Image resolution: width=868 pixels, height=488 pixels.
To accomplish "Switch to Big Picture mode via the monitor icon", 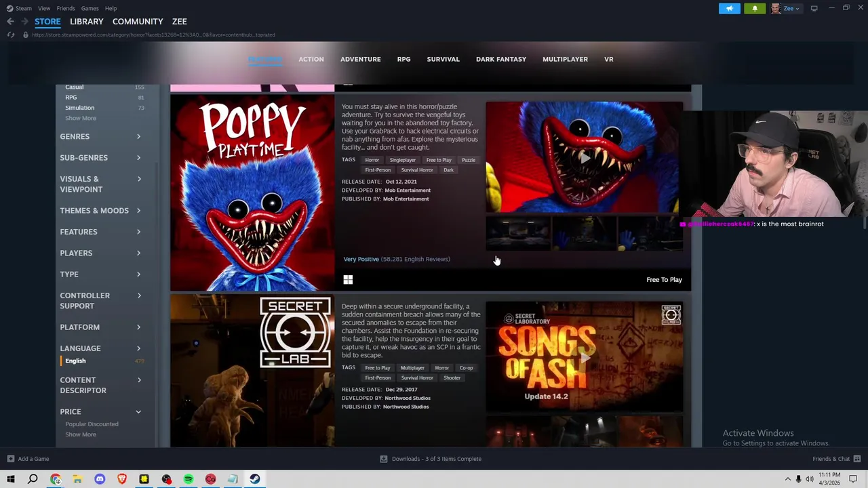I will point(814,8).
